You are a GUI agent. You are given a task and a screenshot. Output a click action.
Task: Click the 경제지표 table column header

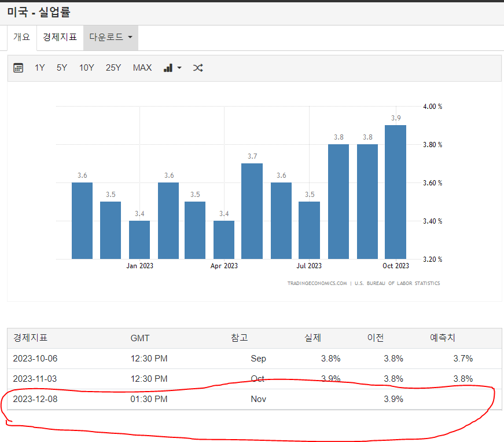click(x=30, y=338)
